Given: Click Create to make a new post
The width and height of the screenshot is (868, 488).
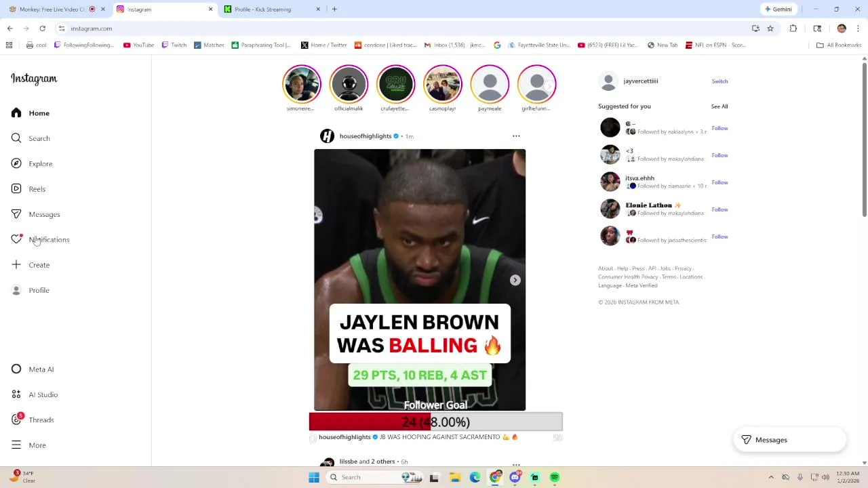Looking at the screenshot, I should pos(31,265).
